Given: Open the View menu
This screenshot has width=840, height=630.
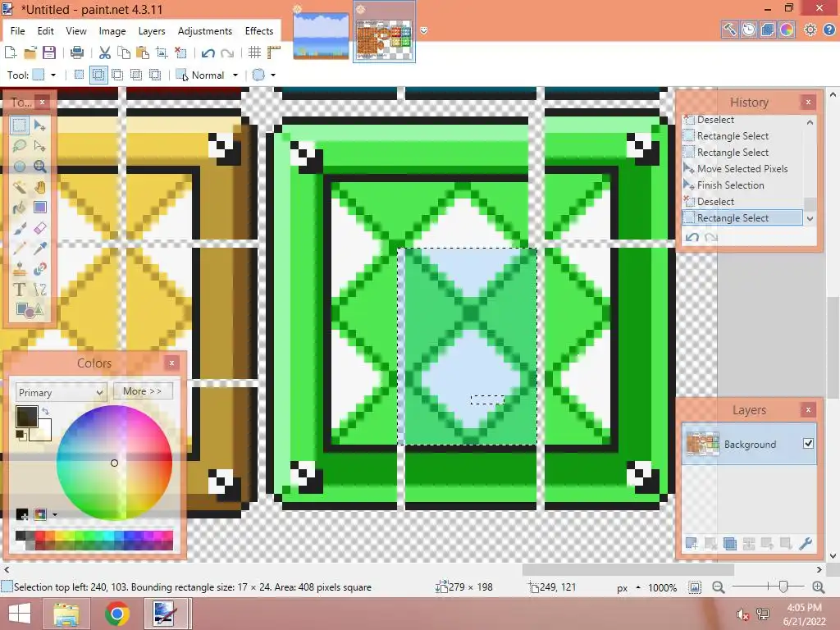Looking at the screenshot, I should click(76, 31).
